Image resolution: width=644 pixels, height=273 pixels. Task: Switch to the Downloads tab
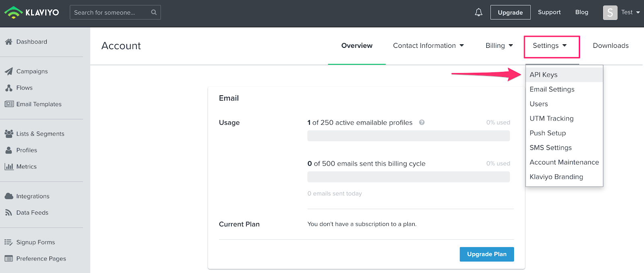coord(611,46)
